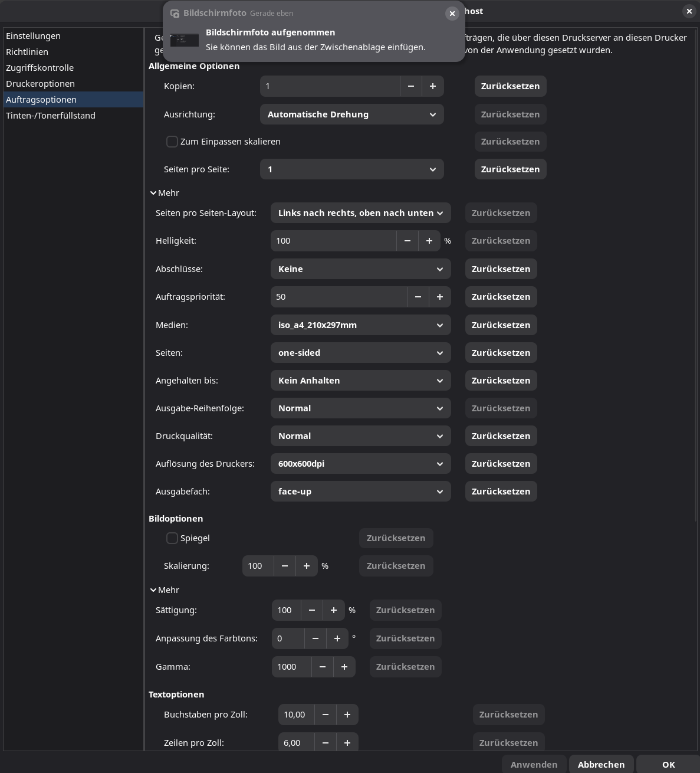Screen dimensions: 700x773
Task: Expand the Druckqualität dropdown
Action: pyautogui.click(x=360, y=436)
